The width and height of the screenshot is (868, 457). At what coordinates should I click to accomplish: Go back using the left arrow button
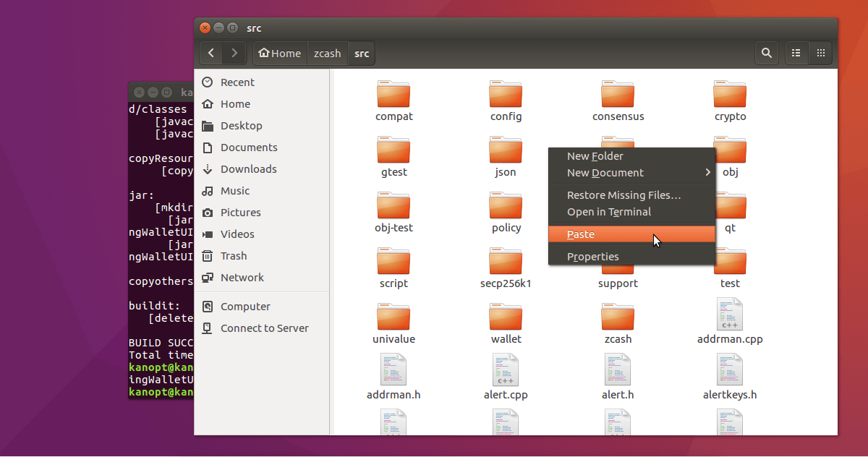click(x=210, y=53)
